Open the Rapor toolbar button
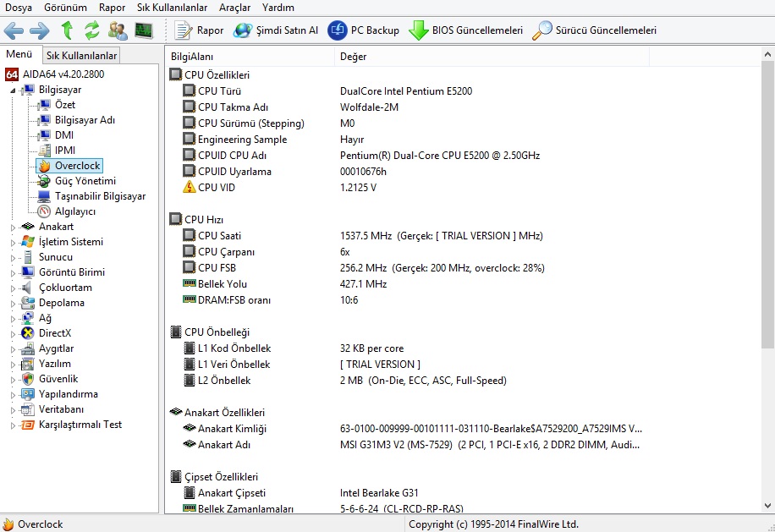This screenshot has height=532, width=775. click(x=199, y=30)
